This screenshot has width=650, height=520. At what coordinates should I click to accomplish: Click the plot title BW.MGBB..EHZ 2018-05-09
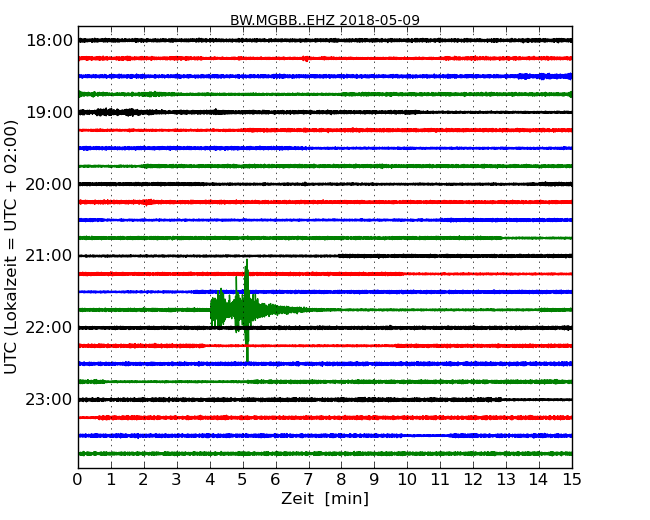tap(325, 20)
